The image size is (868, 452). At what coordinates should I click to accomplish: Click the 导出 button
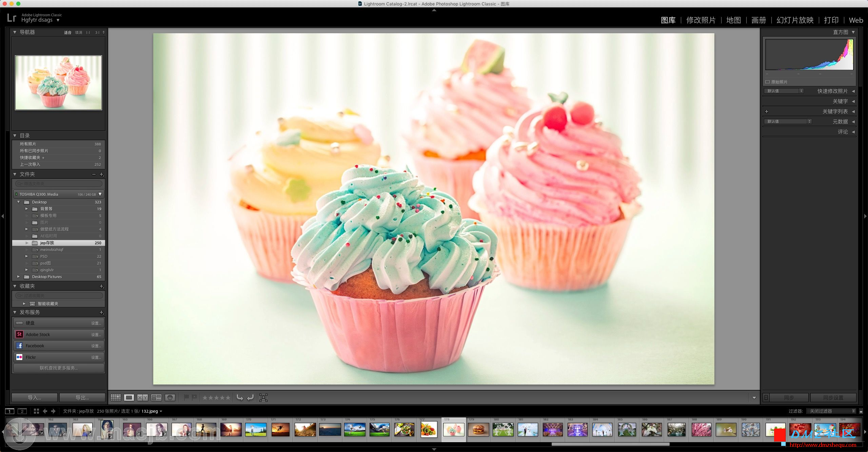[x=82, y=397]
